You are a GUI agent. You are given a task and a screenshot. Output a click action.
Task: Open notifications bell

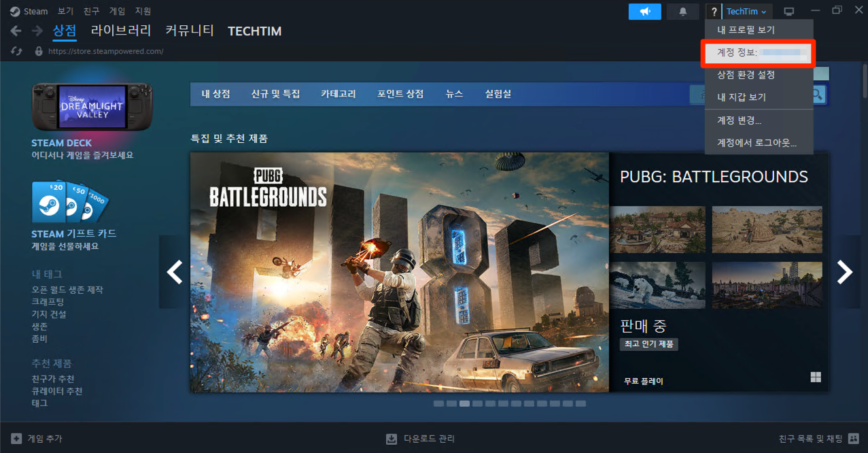click(683, 12)
